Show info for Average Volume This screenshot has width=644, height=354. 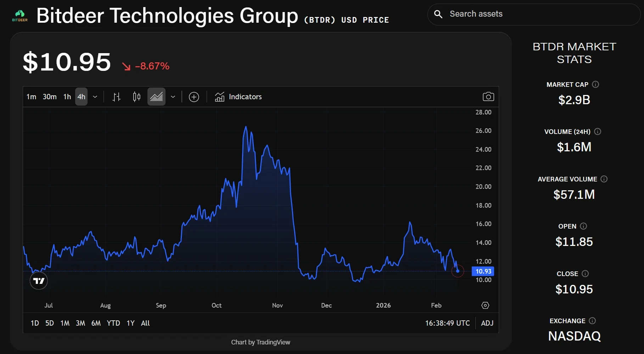click(x=604, y=179)
